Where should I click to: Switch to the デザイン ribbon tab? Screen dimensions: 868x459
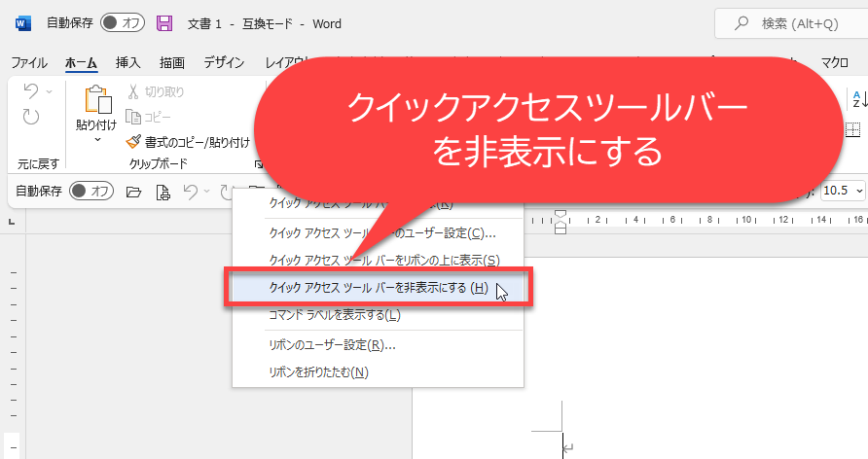point(224,62)
